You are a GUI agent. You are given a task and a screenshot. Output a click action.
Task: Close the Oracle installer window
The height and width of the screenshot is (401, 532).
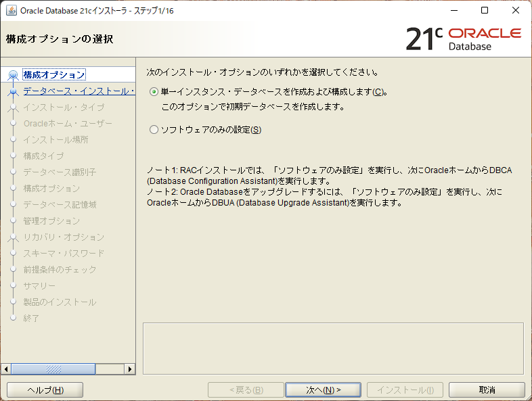(516, 11)
